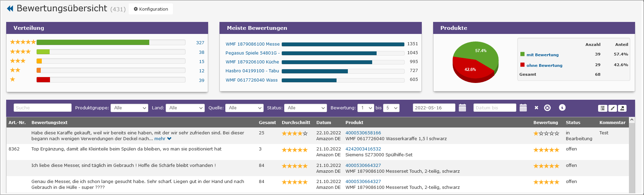The height and width of the screenshot is (195, 644).
Task: Click the circled X reset filters icon
Action: tap(547, 108)
